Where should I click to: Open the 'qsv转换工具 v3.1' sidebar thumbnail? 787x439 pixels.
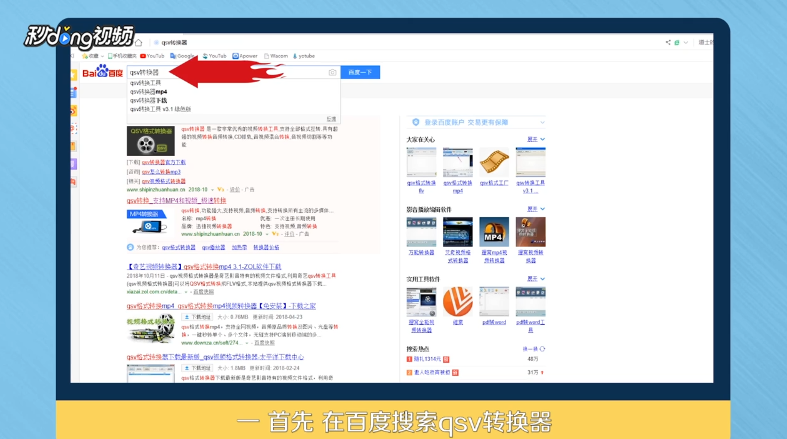(531, 162)
